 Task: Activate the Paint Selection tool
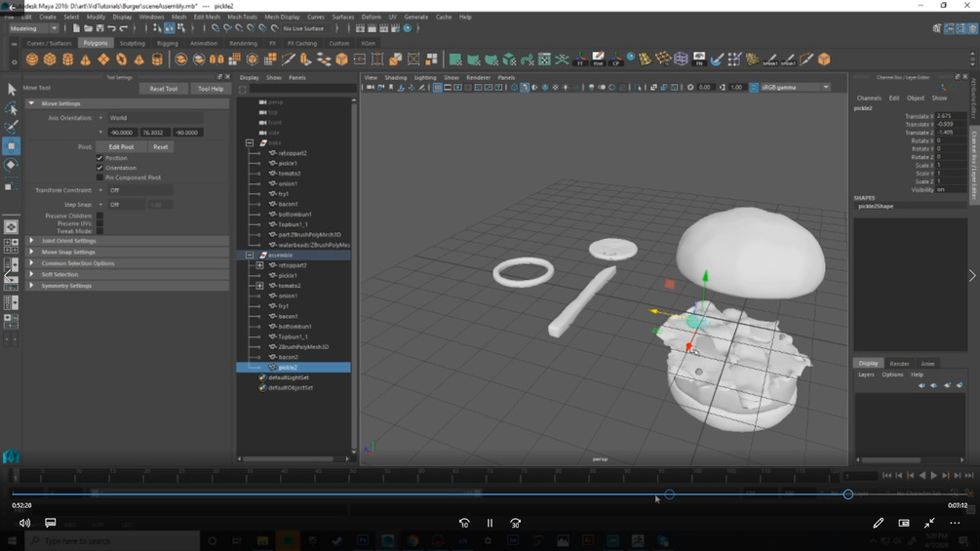(x=11, y=127)
